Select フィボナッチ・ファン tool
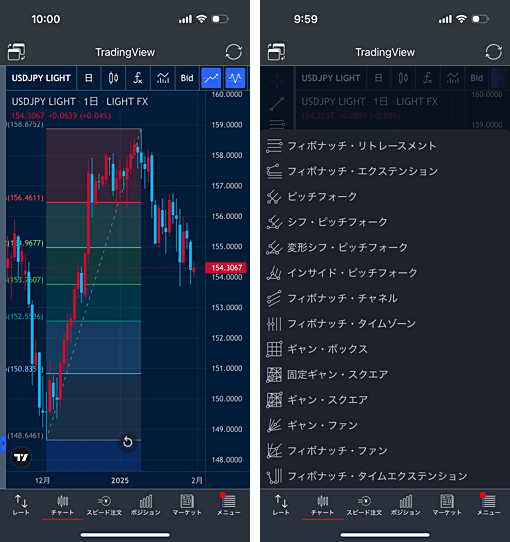 click(385, 451)
